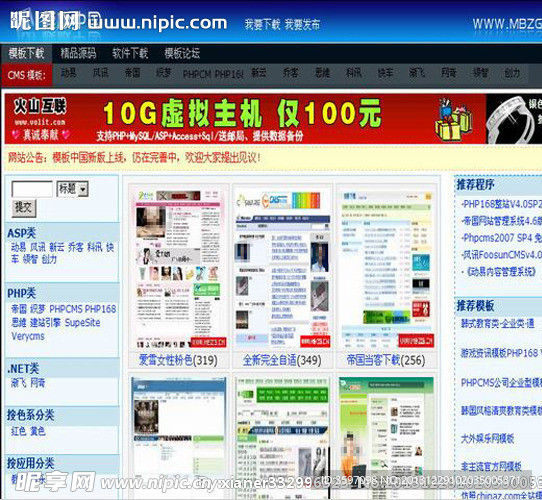542x500 pixels.
Task: Open the 全新完全自适 template thumbnail
Action: click(283, 268)
